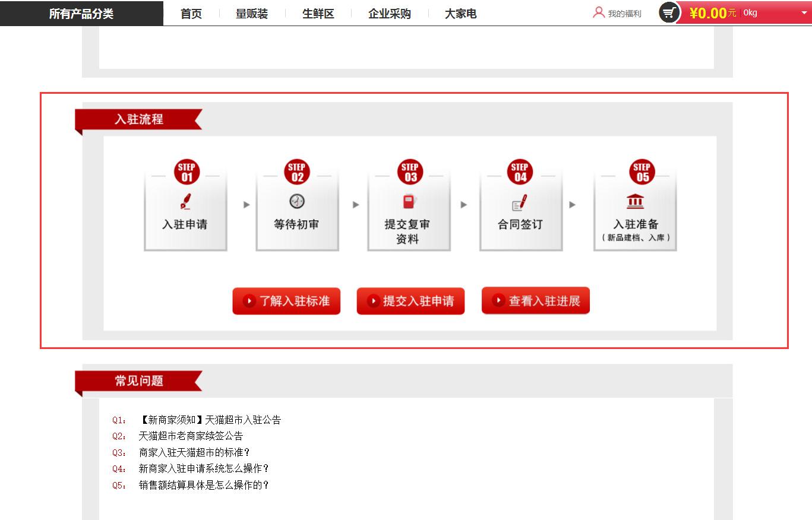Click the 查看入驻进展 button
The height and width of the screenshot is (520, 812).
click(x=536, y=300)
